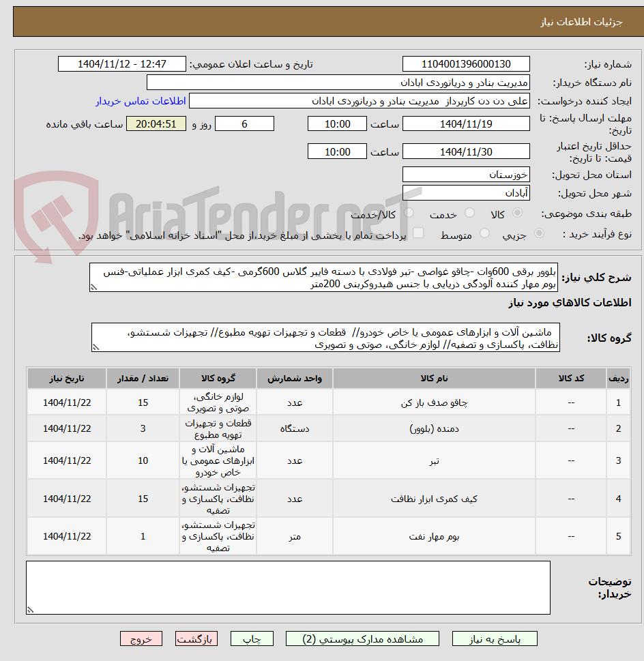Click item name دمنده (بلوور)
The height and width of the screenshot is (661, 644).
(x=434, y=428)
